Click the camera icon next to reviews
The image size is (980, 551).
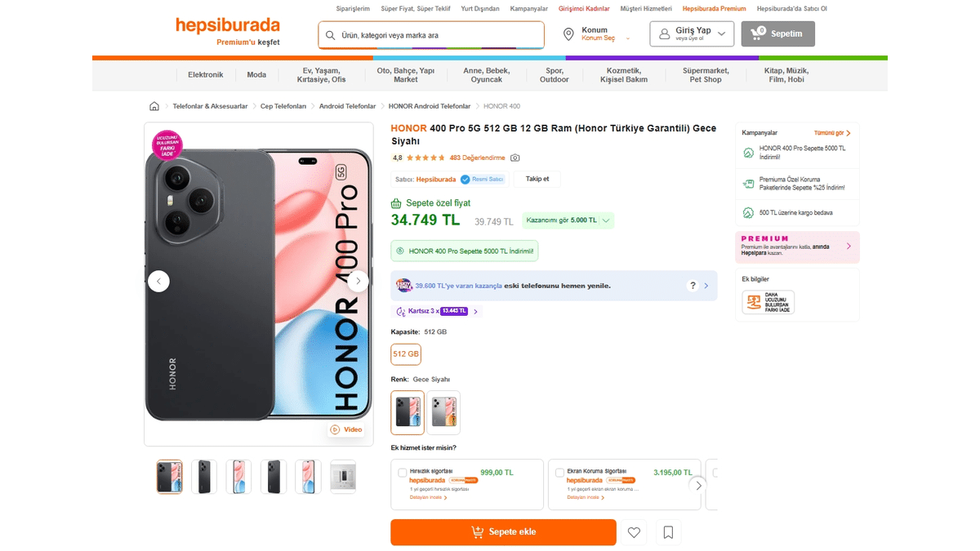pos(516,158)
